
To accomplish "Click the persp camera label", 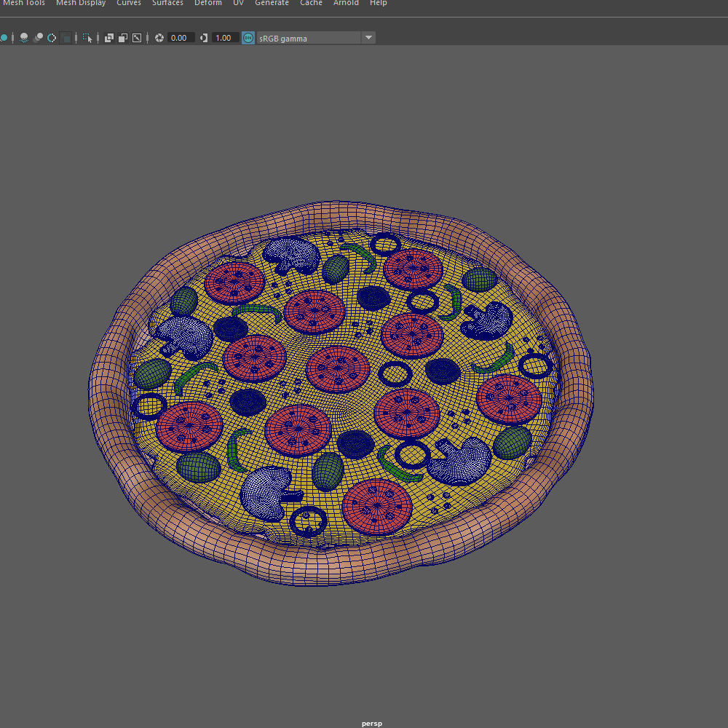I will [372, 724].
